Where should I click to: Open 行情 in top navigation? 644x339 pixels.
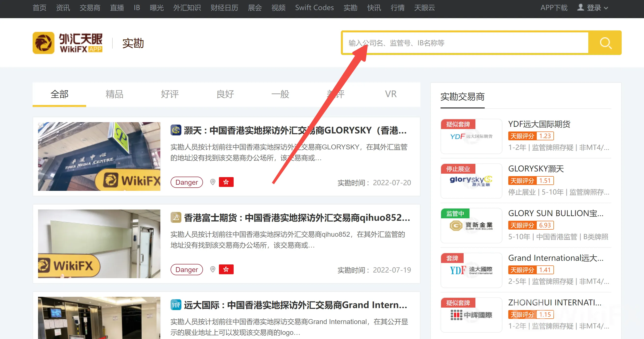click(x=398, y=8)
